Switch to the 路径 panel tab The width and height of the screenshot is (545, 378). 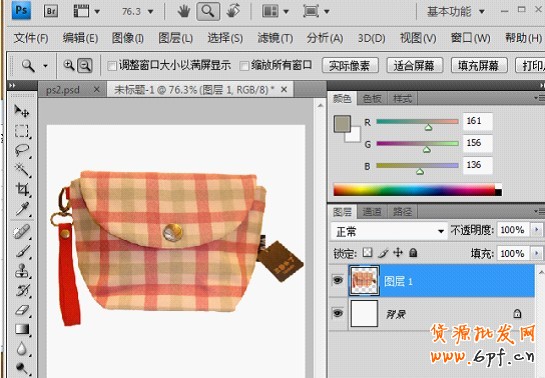[402, 212]
